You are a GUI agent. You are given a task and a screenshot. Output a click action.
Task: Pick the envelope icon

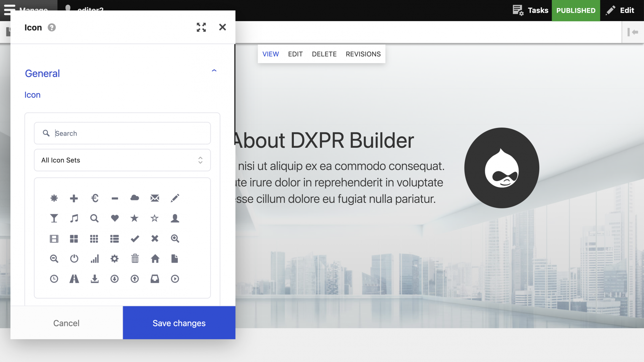(155, 198)
